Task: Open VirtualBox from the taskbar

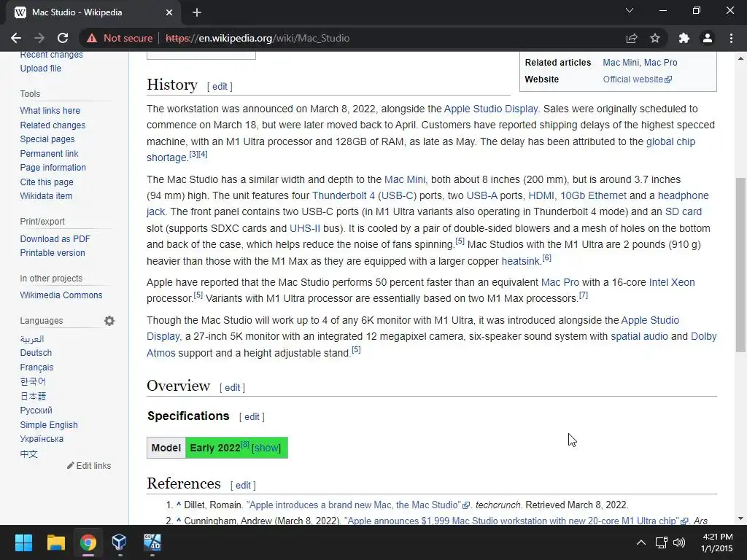Action: point(119,542)
